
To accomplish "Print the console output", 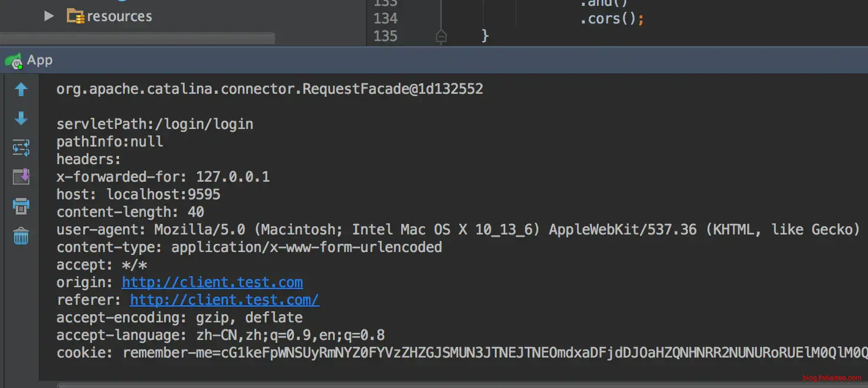I will [21, 206].
